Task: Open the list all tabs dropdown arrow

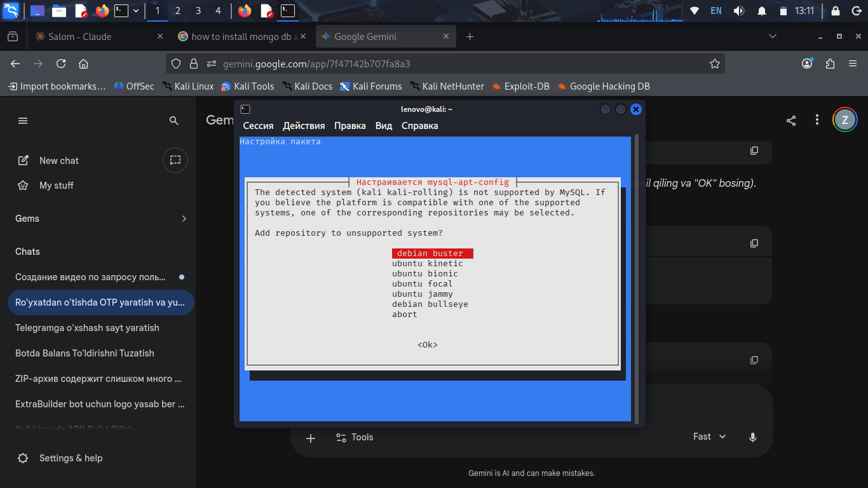Action: [773, 37]
